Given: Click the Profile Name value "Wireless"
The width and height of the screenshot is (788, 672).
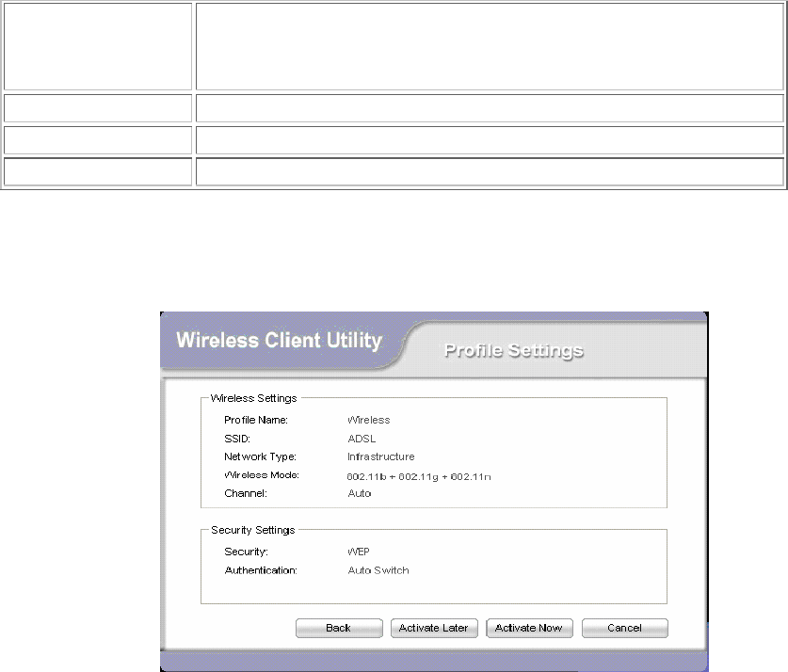Looking at the screenshot, I should 369,420.
